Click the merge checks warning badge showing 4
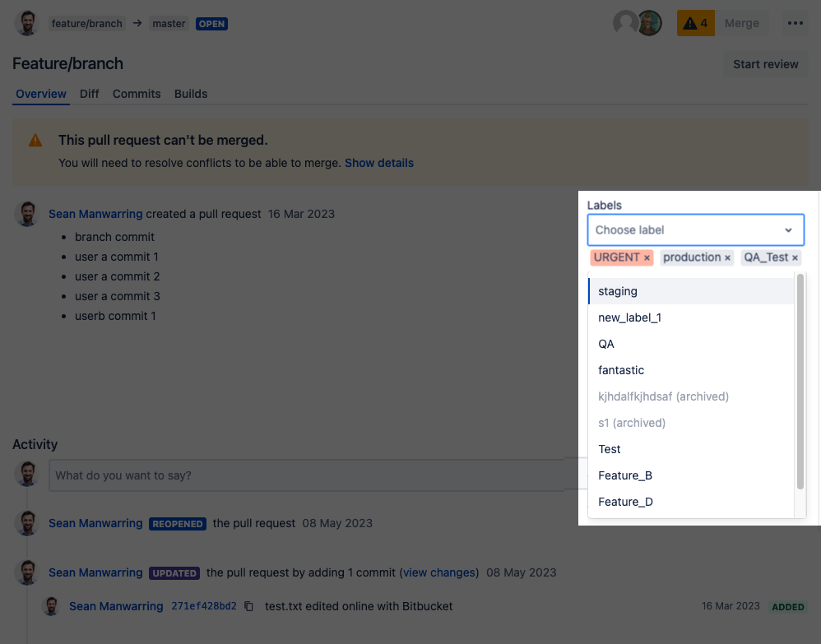The image size is (821, 644). pos(694,23)
